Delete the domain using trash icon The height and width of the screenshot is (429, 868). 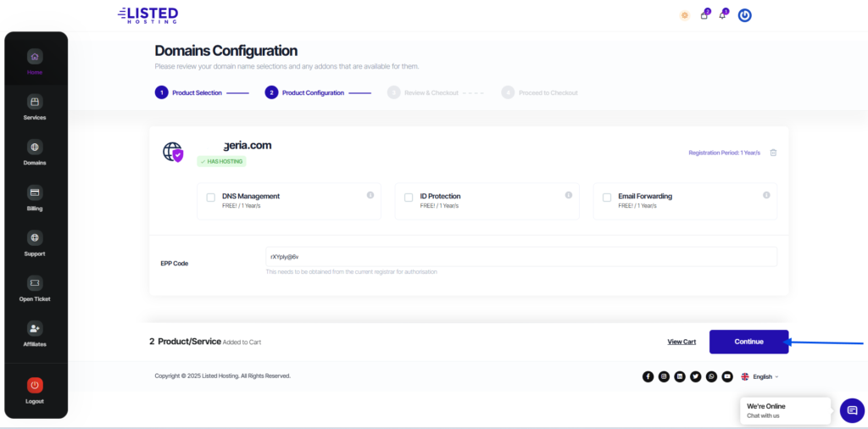click(x=773, y=153)
